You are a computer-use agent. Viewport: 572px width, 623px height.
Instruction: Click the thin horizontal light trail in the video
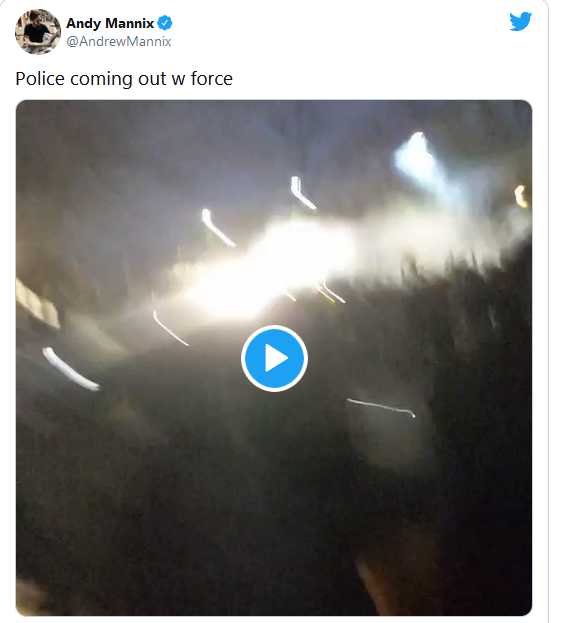point(381,408)
